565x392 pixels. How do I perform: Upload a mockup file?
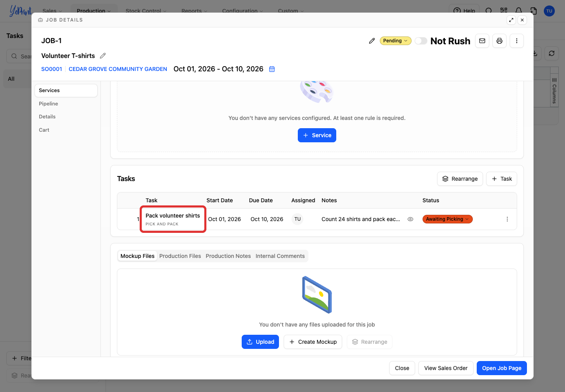[260, 342]
